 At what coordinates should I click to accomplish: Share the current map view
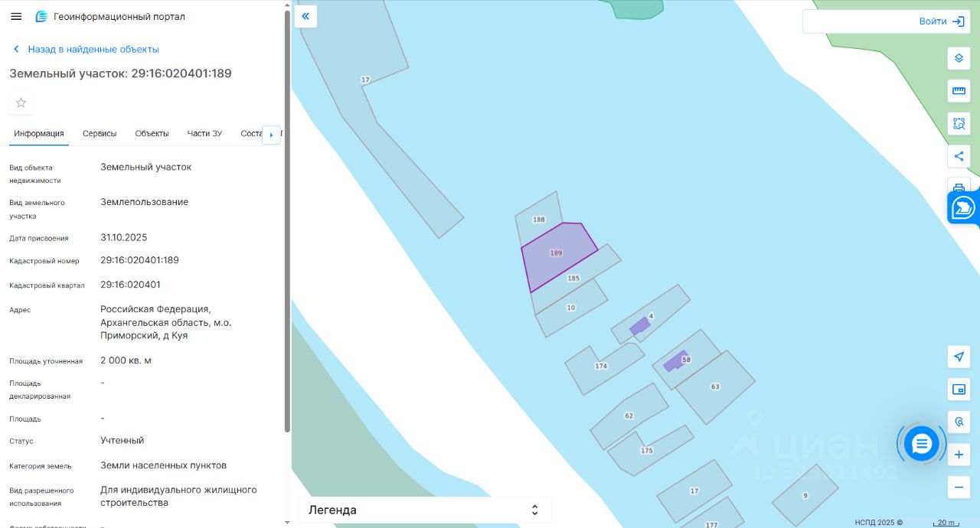[959, 157]
